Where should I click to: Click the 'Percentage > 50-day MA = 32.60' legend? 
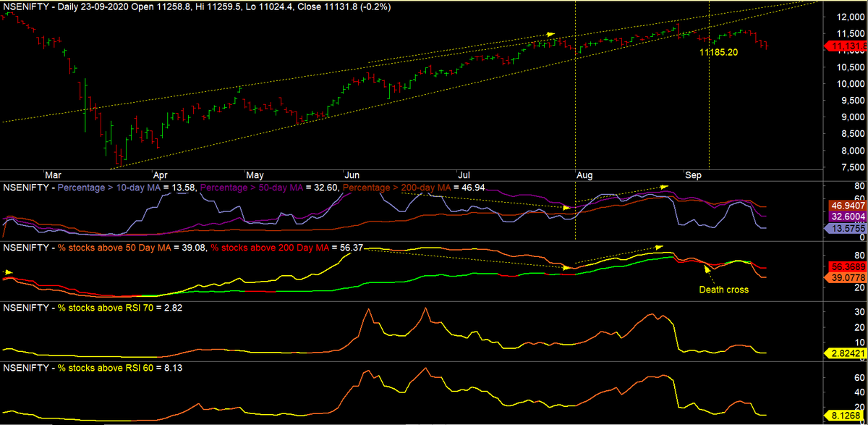click(269, 188)
